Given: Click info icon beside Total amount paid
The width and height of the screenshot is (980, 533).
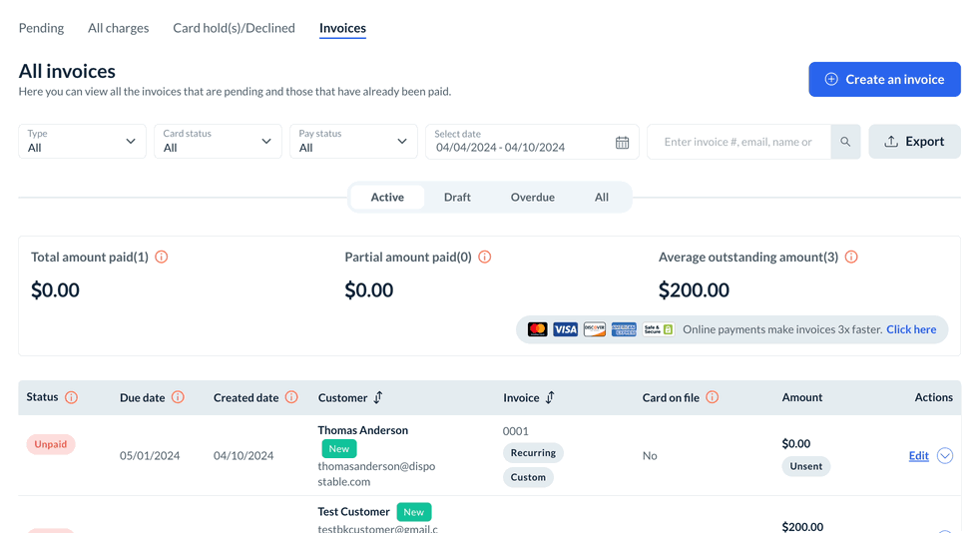Looking at the screenshot, I should pyautogui.click(x=162, y=257).
